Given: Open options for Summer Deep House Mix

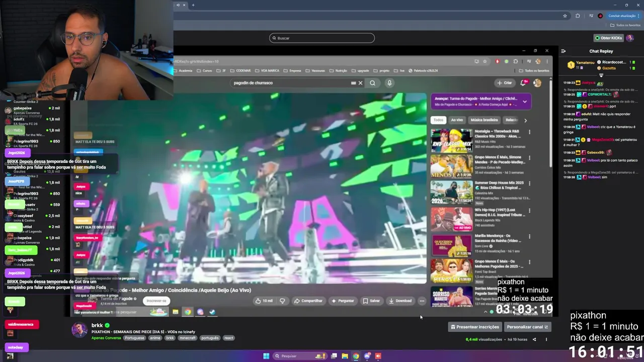Looking at the screenshot, I should (529, 184).
